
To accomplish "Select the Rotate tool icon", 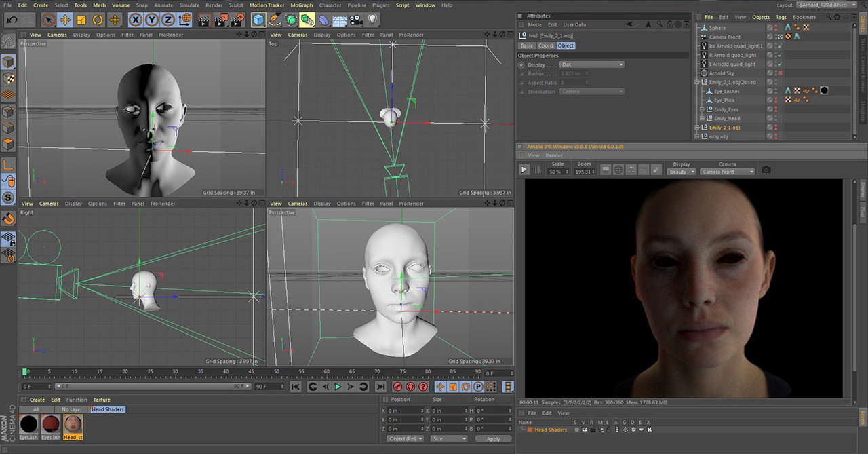I will 98,20.
